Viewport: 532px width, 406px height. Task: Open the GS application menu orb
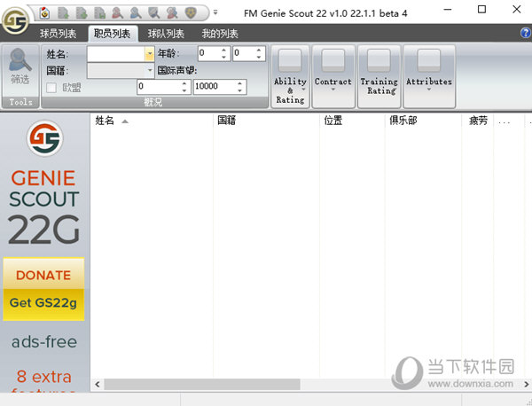click(15, 20)
